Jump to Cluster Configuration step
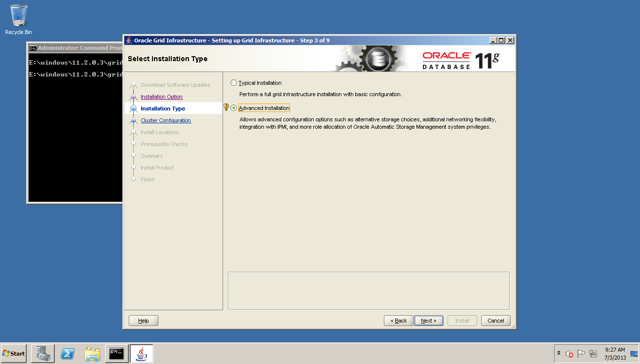This screenshot has height=364, width=640. (165, 120)
